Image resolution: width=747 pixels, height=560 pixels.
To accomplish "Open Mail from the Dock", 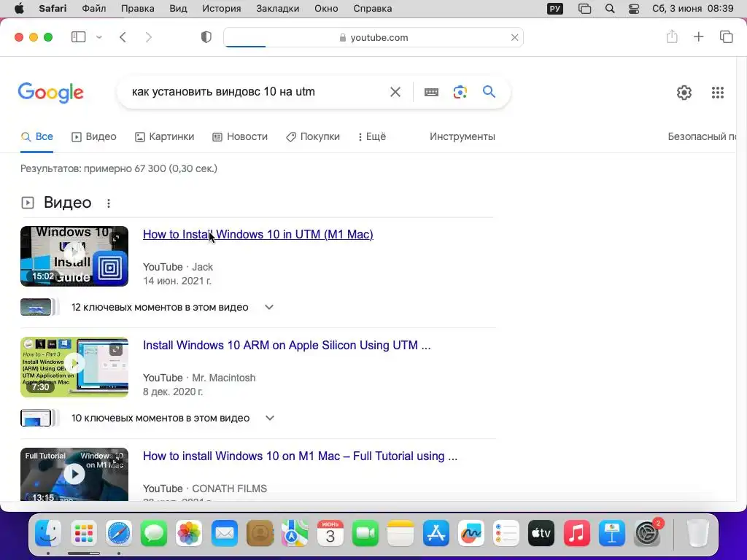I will 225,533.
